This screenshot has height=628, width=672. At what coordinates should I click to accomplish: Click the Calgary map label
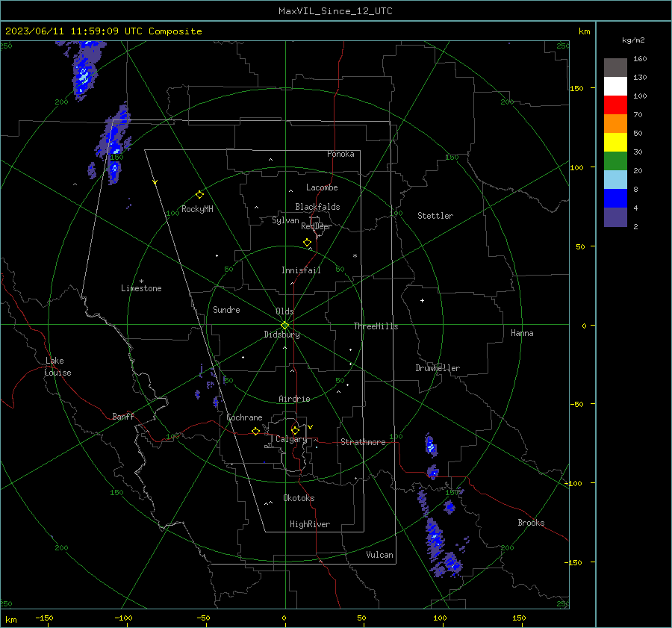point(291,439)
